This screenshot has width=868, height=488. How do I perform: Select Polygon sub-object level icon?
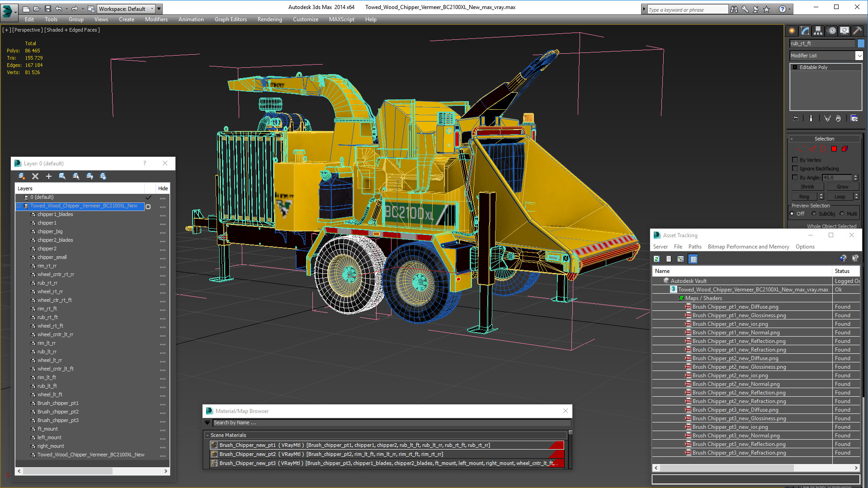coord(834,149)
